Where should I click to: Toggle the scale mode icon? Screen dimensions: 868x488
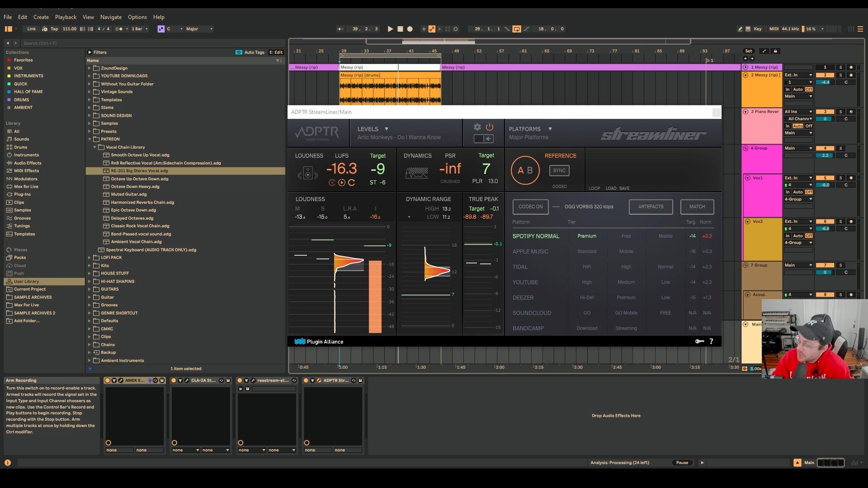(x=161, y=29)
